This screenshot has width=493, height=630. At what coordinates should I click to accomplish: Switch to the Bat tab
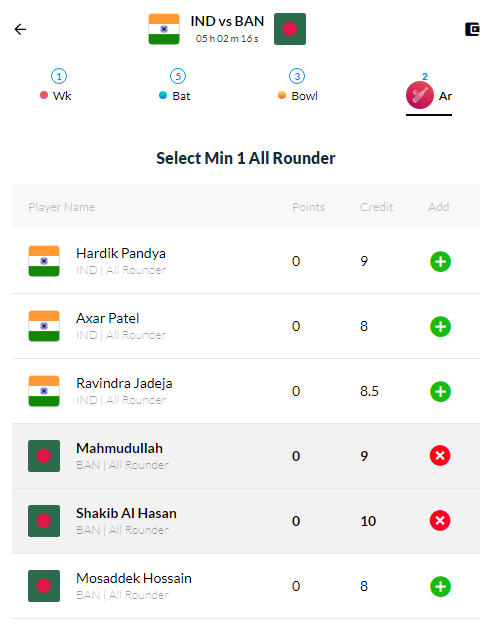click(175, 85)
